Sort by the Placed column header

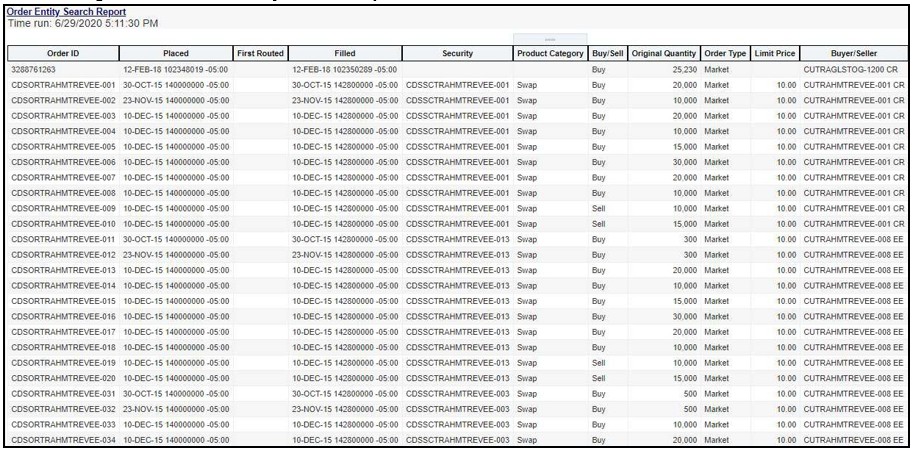pyautogui.click(x=176, y=54)
